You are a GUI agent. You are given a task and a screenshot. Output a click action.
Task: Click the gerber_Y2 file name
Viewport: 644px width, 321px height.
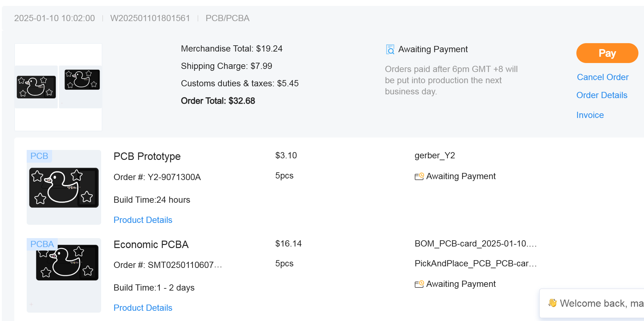click(x=435, y=155)
